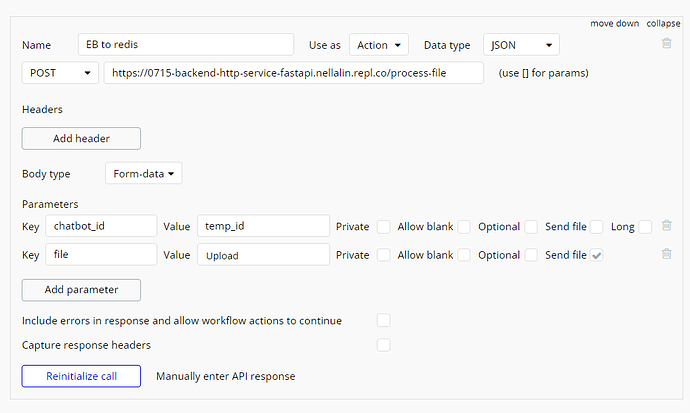Check Optional for the file parameter

(x=531, y=255)
